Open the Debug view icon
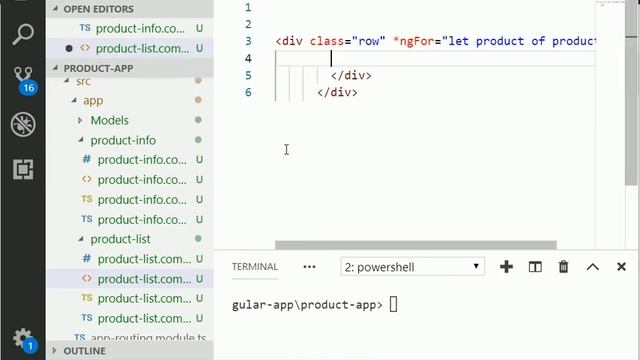The height and width of the screenshot is (360, 640). coord(23,124)
